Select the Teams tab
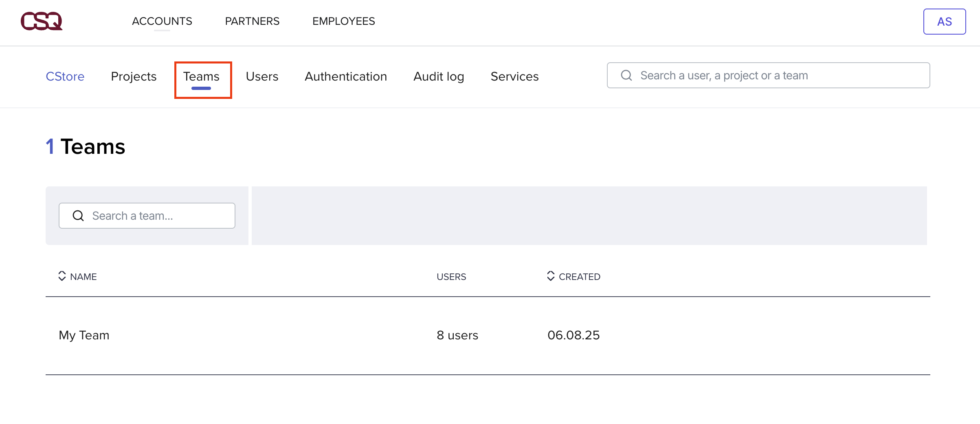 pos(201,76)
